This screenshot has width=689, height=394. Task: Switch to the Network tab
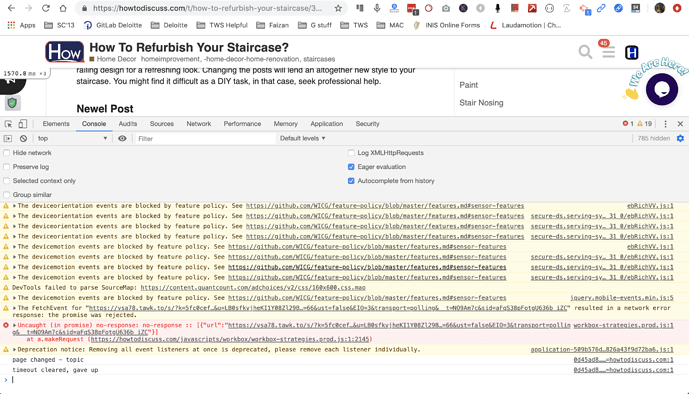coord(199,124)
